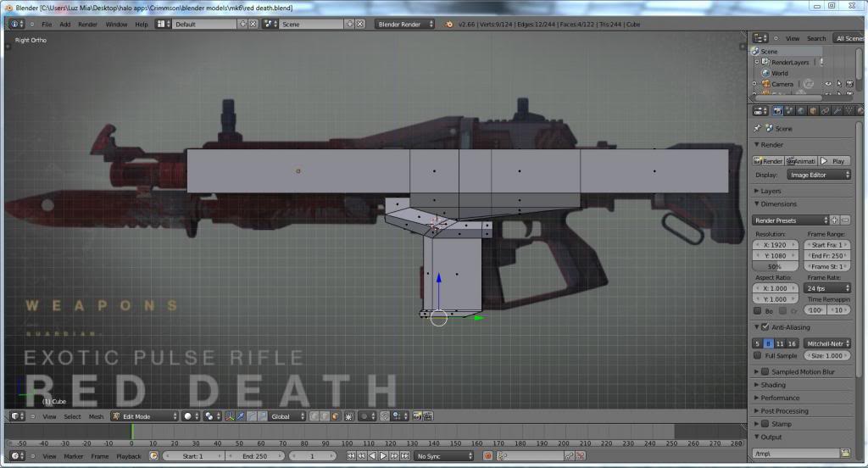Open the Render Presets dropdown
The image size is (868, 468).
791,220
